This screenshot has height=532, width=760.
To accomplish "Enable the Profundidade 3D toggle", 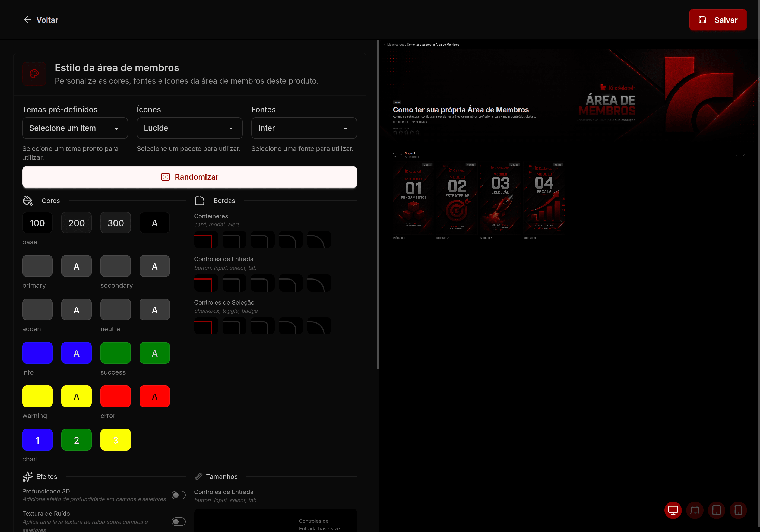I will [x=178, y=495].
